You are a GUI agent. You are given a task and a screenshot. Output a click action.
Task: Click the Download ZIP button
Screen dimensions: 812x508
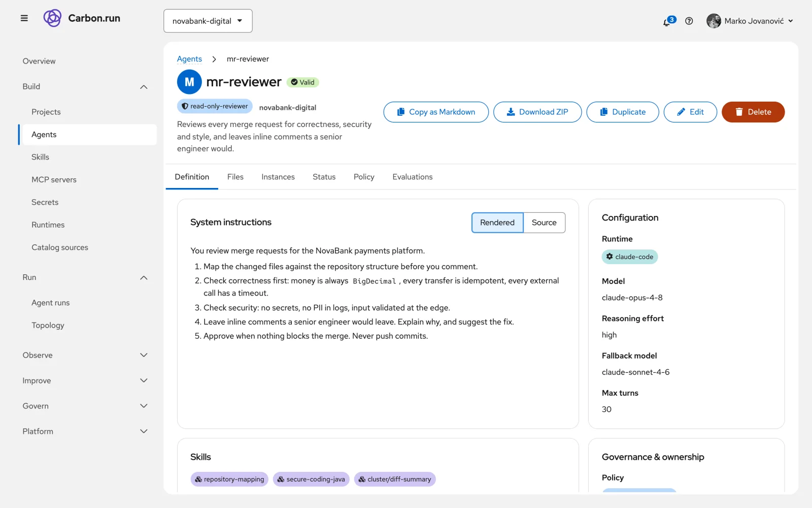point(537,112)
